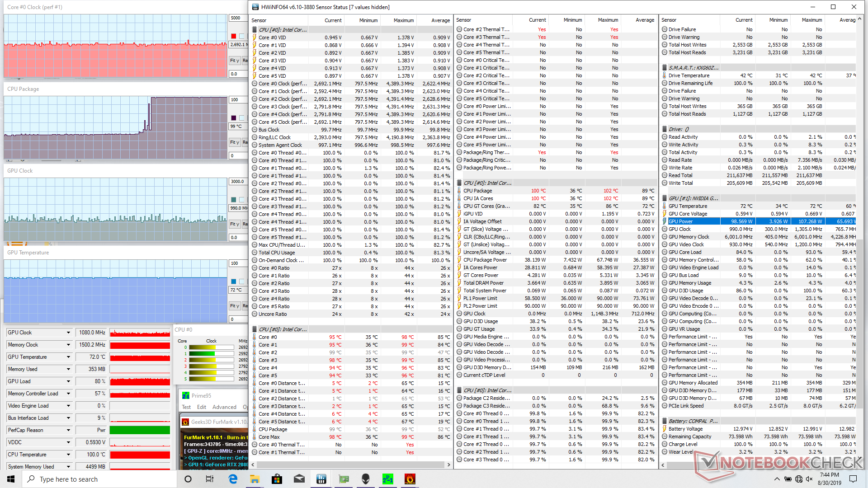This screenshot has height=488, width=868.
Task: Pick the teal color swatch in GPU Clock graph
Action: coord(234,200)
